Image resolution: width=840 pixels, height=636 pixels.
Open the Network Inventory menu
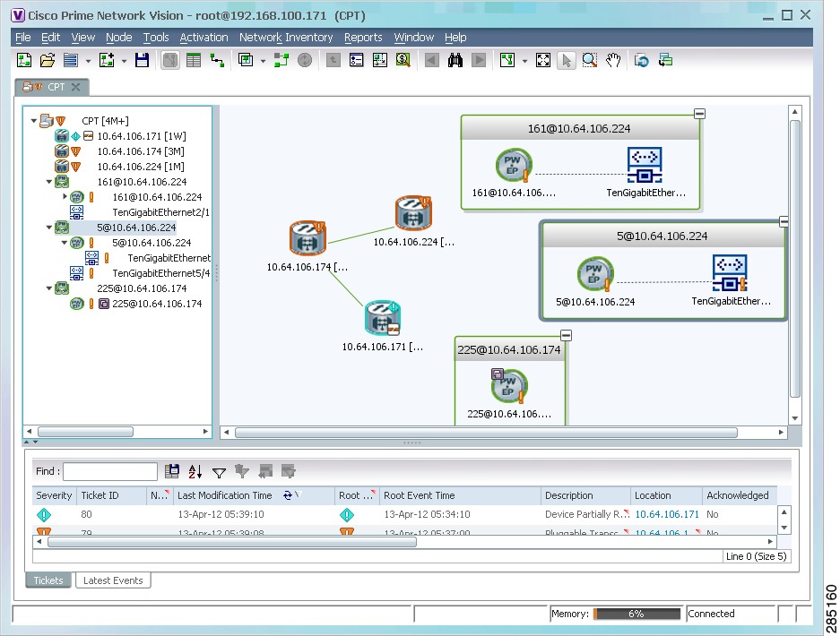pos(286,38)
